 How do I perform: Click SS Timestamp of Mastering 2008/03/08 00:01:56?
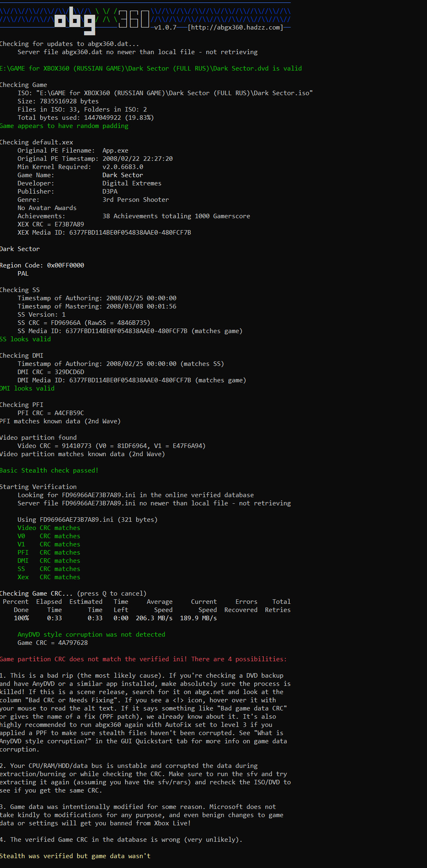[x=97, y=306]
